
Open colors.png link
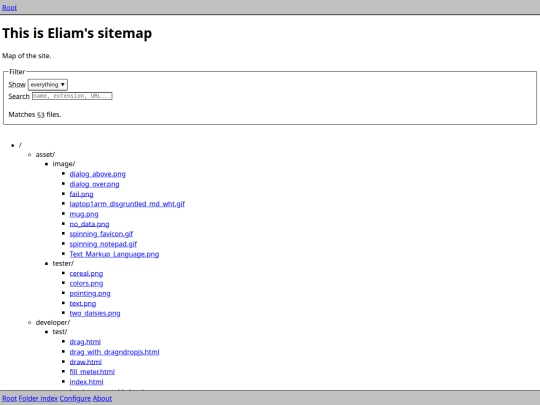tap(86, 283)
